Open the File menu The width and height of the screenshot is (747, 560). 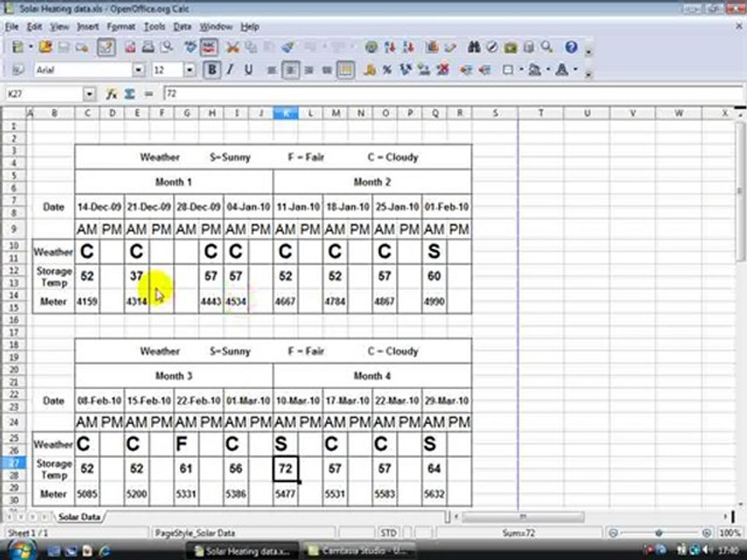click(12, 26)
